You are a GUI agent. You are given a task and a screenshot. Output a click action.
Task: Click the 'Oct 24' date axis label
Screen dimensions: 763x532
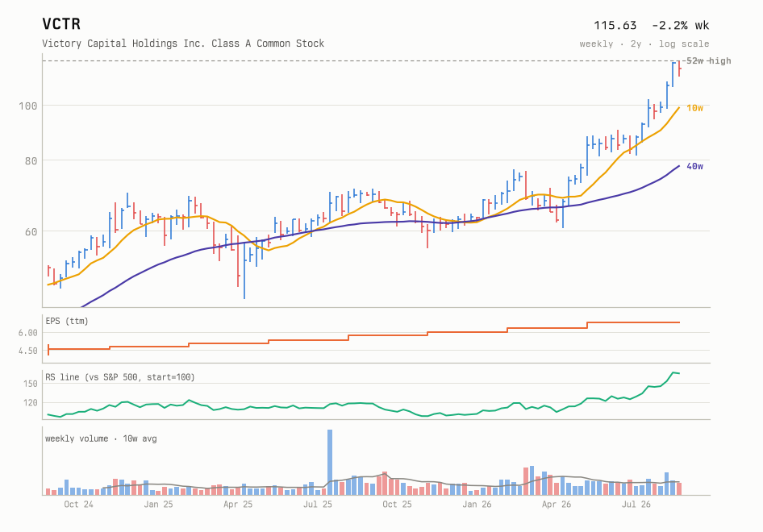78,505
